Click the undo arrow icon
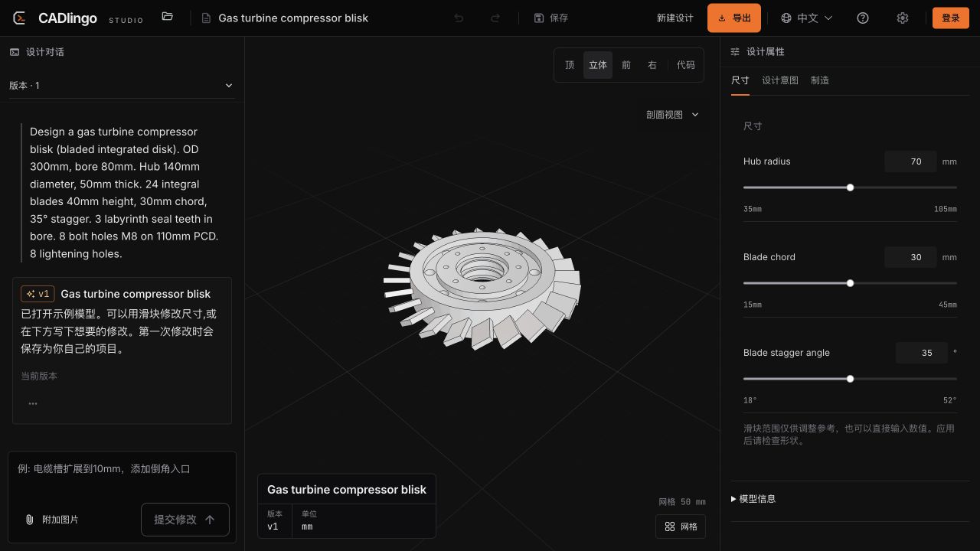The image size is (980, 551). click(x=459, y=18)
